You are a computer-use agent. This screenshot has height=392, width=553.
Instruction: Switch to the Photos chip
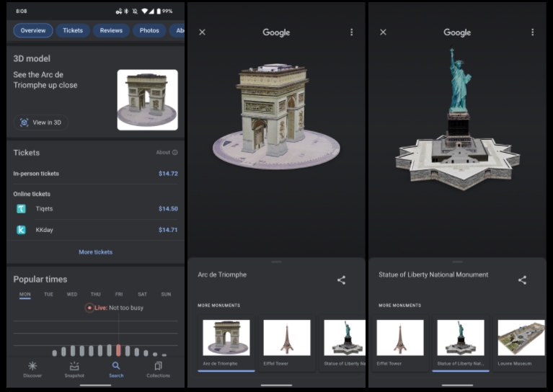click(149, 30)
